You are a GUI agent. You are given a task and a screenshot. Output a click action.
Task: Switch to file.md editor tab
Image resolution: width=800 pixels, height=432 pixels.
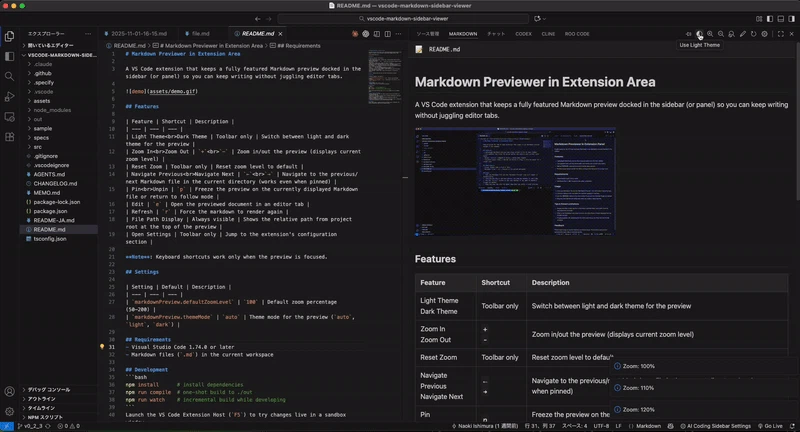pyautogui.click(x=200, y=34)
